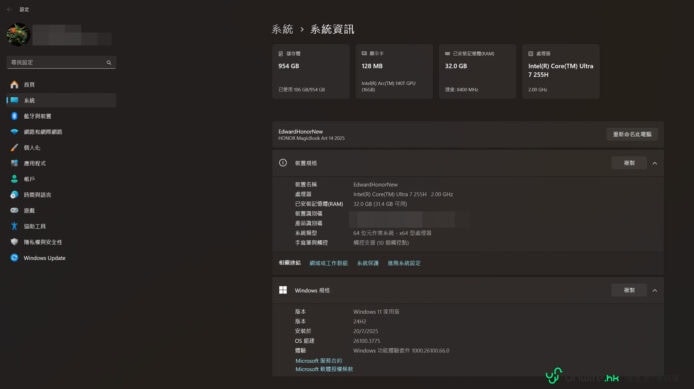Open the System protection (系統保護) link
The width and height of the screenshot is (694, 389).
coord(368,263)
